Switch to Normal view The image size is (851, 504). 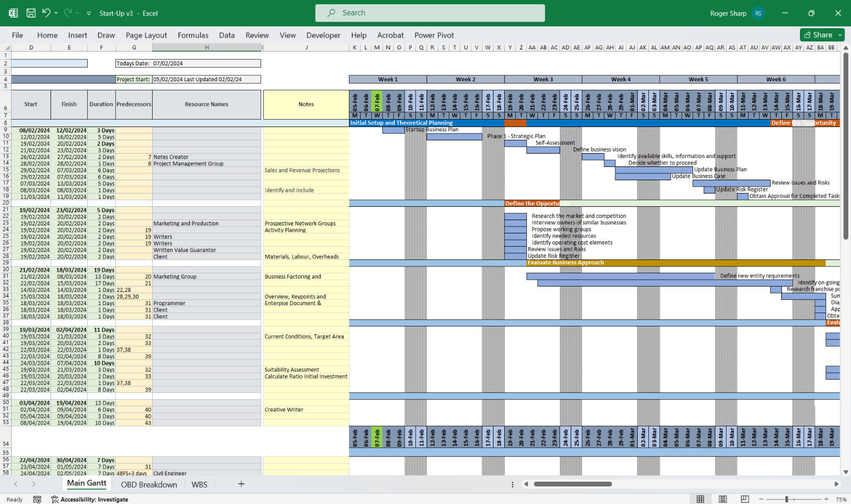click(700, 499)
